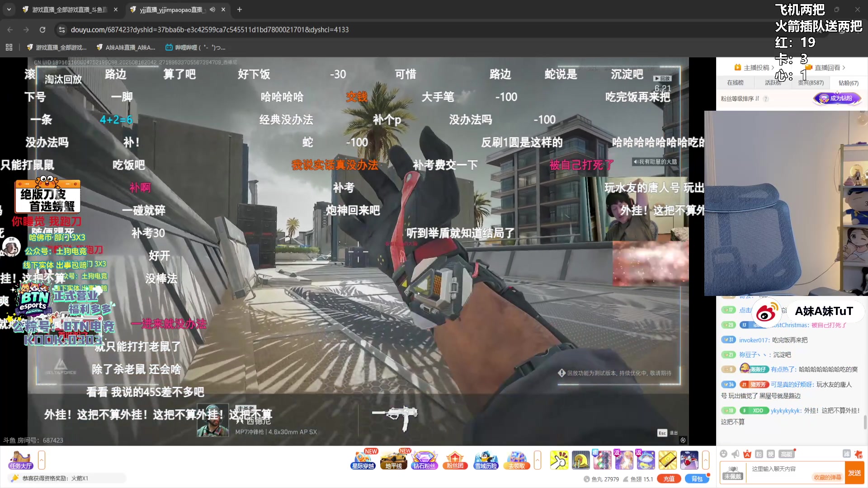The image size is (868, 488).
Task: Expand the activity list arrow beside 去领取
Action: point(538,460)
